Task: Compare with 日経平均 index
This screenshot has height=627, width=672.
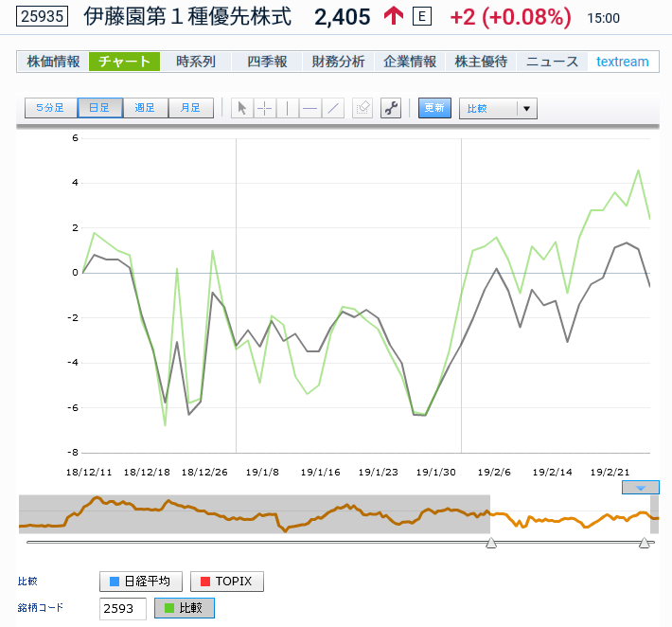Action: point(141,582)
